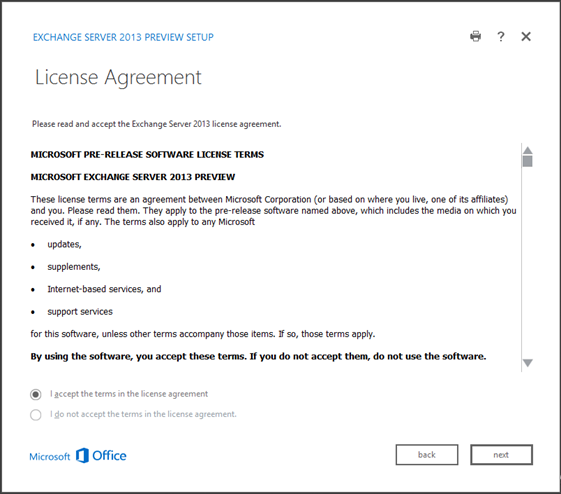The image size is (561, 494).
Task: Click the License Agreement heading
Action: tap(118, 77)
